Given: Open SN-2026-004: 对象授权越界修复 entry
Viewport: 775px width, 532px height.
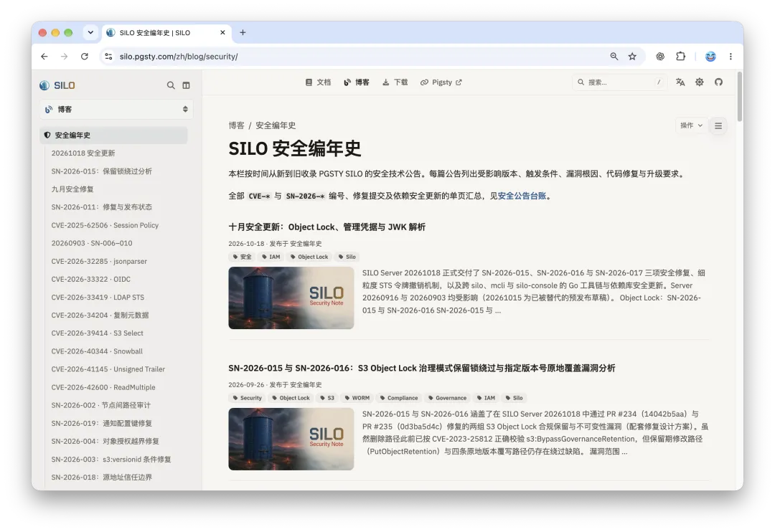Looking at the screenshot, I should 105,441.
